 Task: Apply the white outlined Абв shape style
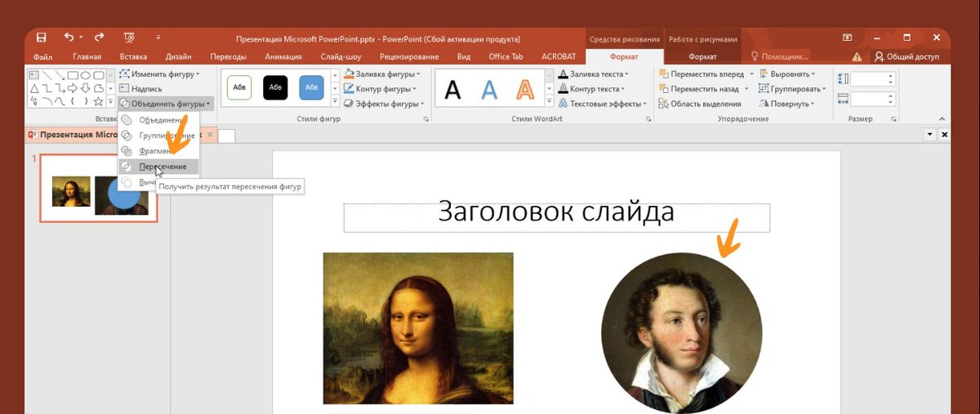click(x=239, y=87)
